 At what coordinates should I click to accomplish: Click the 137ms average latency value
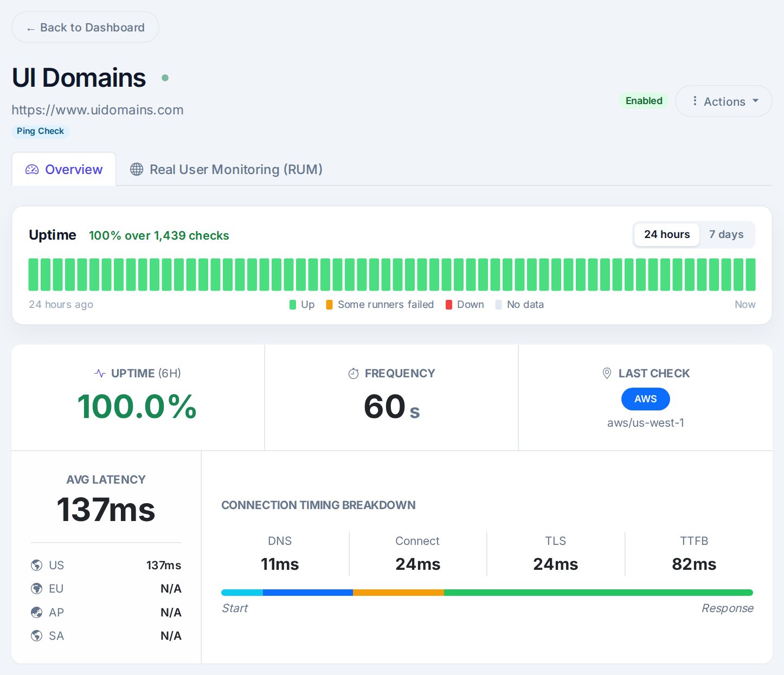point(106,510)
